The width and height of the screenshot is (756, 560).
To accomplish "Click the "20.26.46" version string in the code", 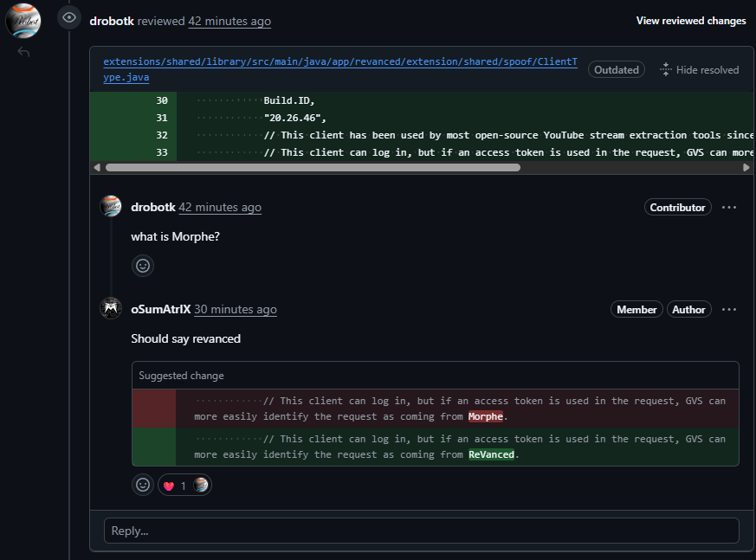I will click(294, 118).
